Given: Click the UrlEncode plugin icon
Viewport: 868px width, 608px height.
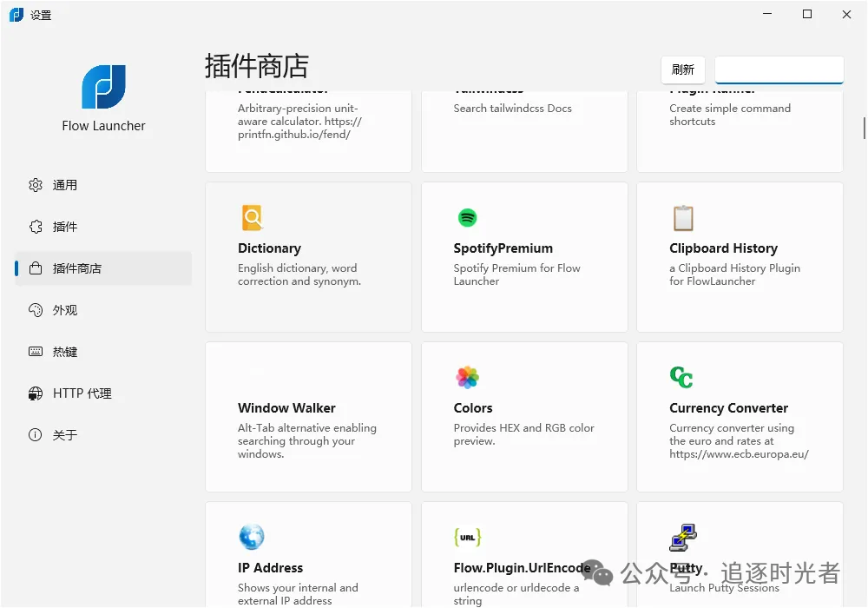Looking at the screenshot, I should point(468,537).
